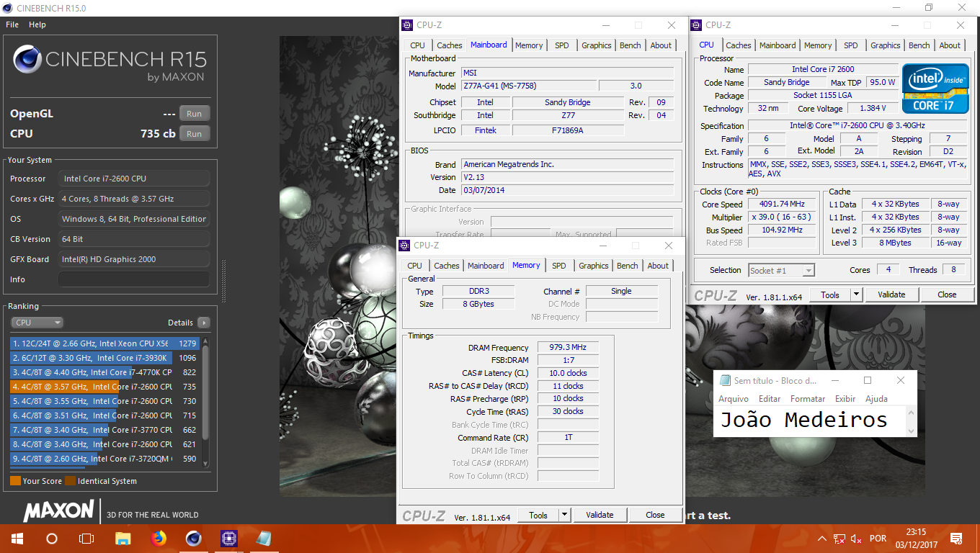Open Firefox from taskbar
The image size is (980, 553).
[158, 539]
